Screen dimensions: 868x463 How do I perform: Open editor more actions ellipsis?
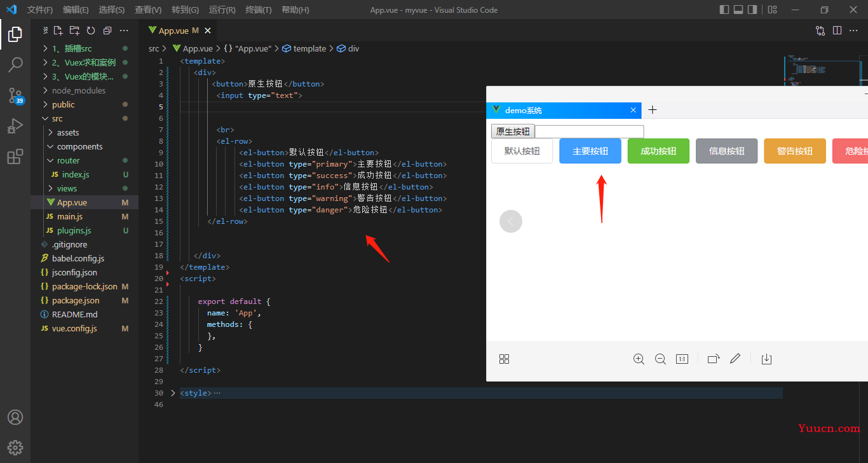click(x=853, y=31)
